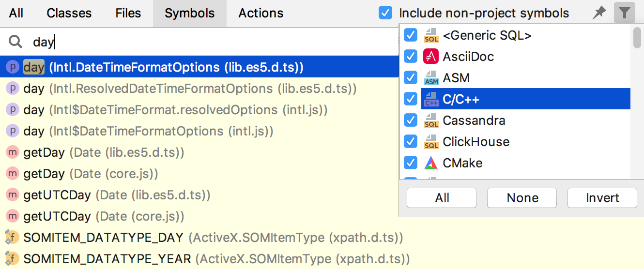The height and width of the screenshot is (269, 644).
Task: Uncheck the ClickHouse filter checkbox
Action: click(x=411, y=142)
